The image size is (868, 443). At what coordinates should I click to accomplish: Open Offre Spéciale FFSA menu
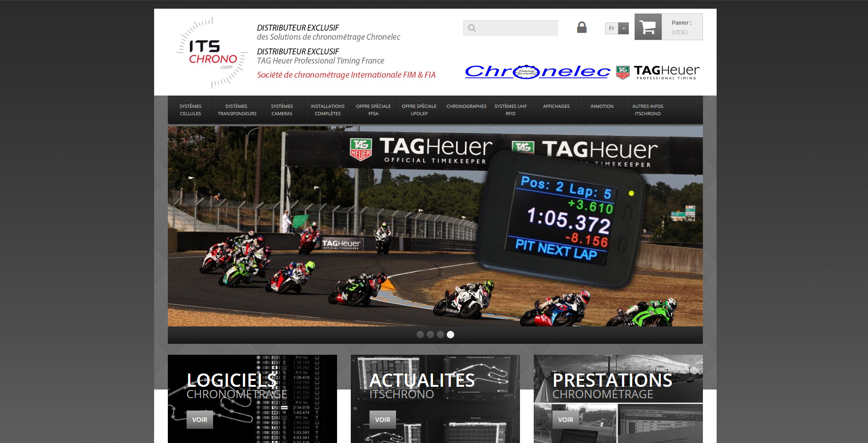(x=374, y=110)
